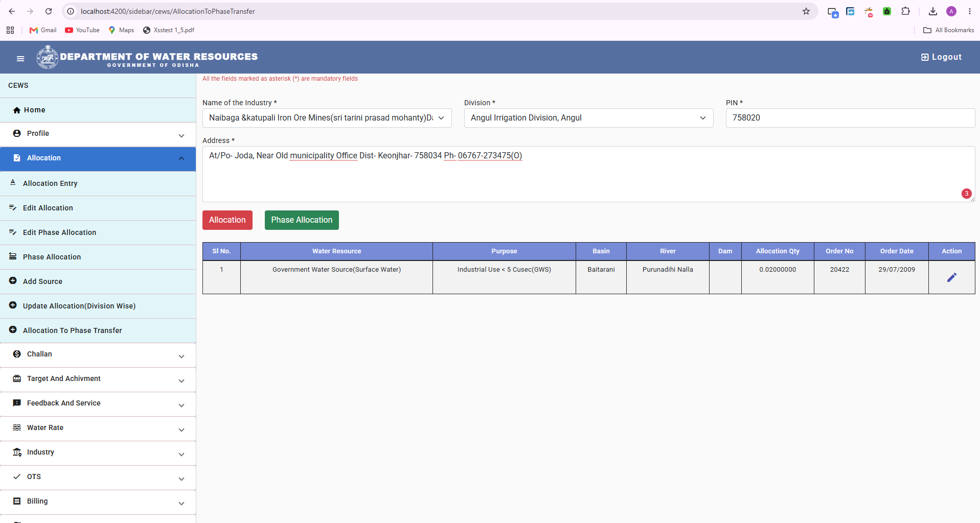Click the red Allocation button

[x=227, y=220]
